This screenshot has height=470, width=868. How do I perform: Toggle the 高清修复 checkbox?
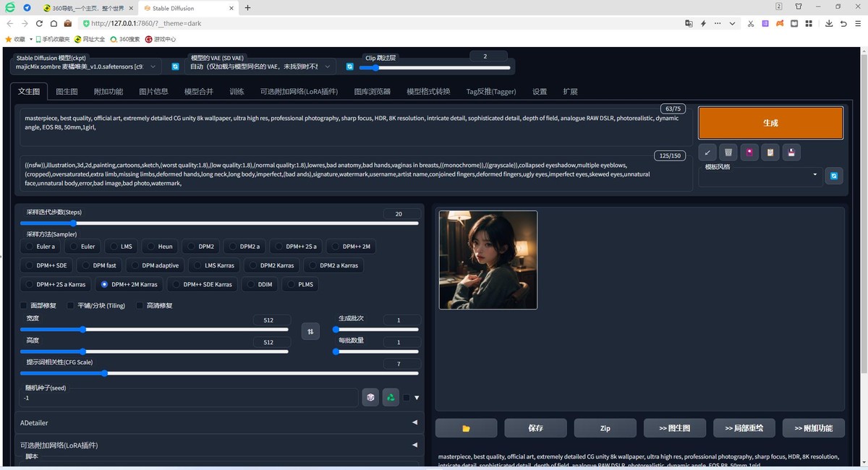[140, 305]
